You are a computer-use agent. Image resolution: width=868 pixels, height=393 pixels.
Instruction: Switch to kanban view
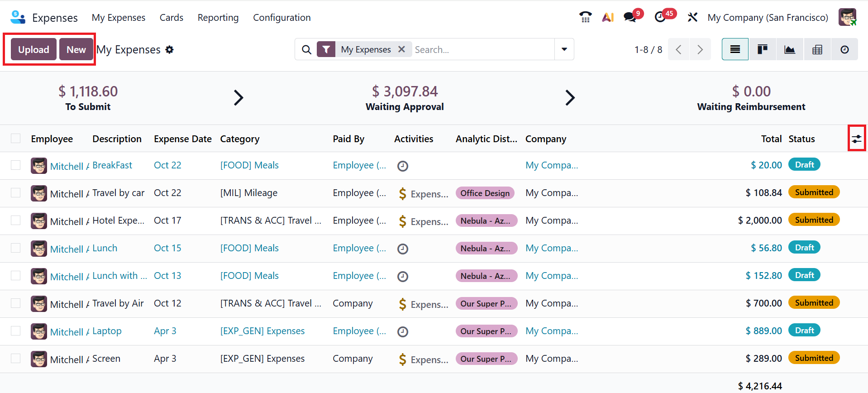pyautogui.click(x=763, y=49)
